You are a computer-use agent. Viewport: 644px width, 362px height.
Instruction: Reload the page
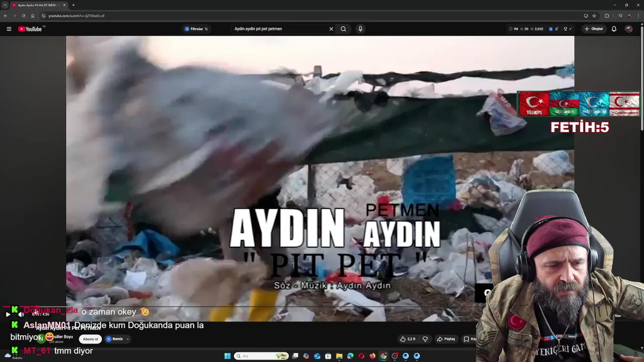coord(24,16)
